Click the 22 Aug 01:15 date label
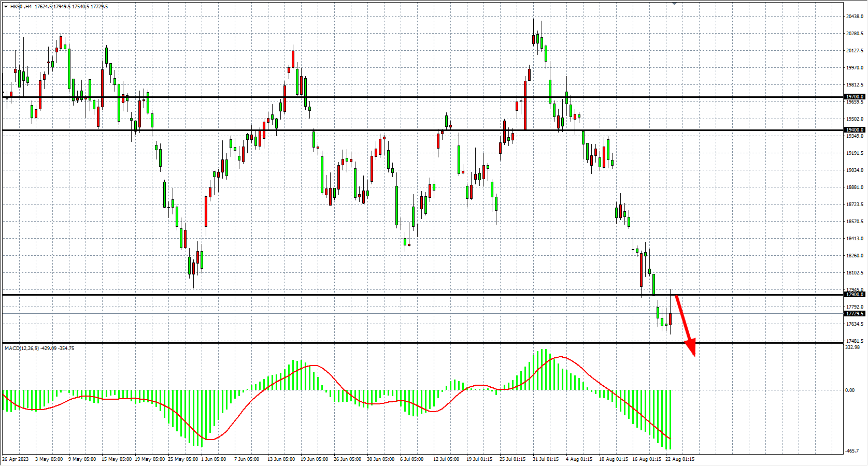Screen dimensions: 868x466 click(x=679, y=459)
